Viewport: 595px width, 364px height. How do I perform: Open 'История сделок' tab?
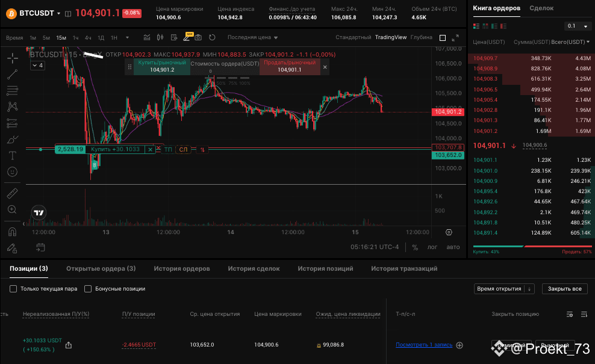tap(254, 268)
